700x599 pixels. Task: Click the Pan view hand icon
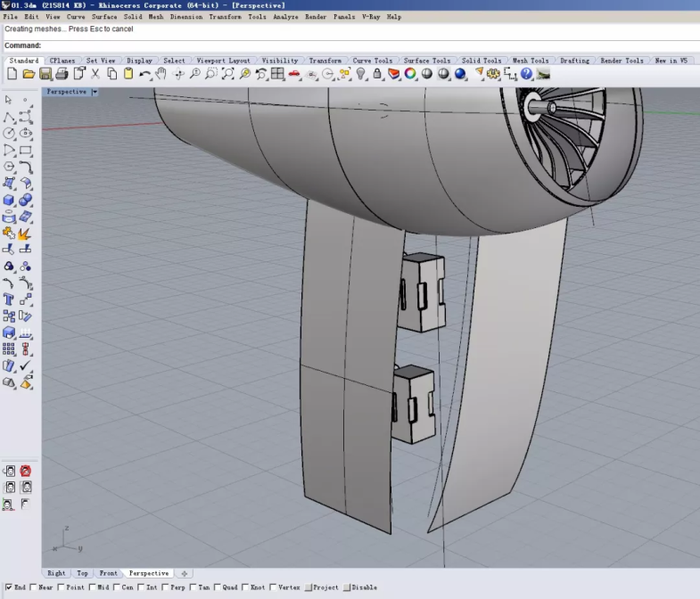[x=161, y=74]
